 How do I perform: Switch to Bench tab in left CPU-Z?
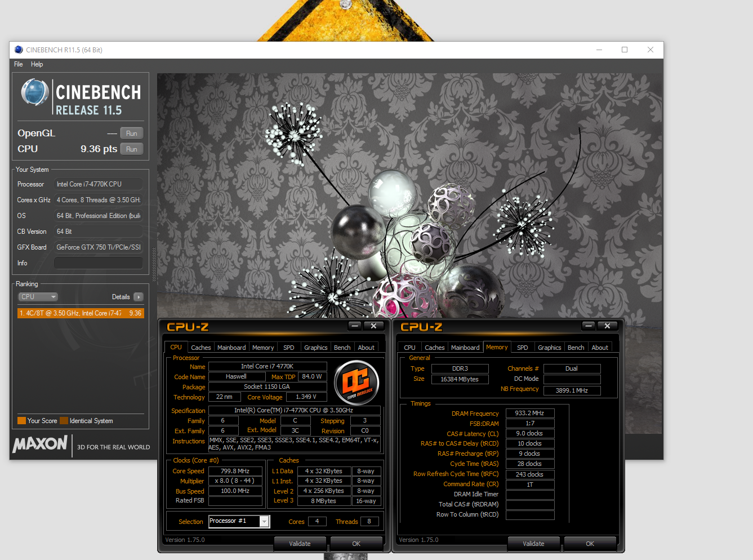[342, 348]
